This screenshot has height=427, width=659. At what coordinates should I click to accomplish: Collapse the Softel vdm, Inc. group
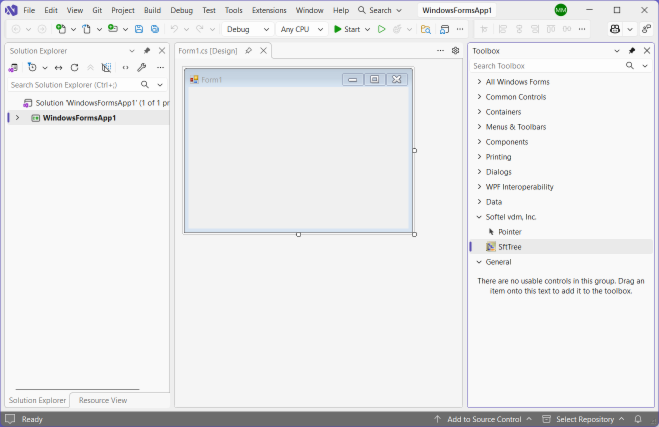pyautogui.click(x=479, y=217)
